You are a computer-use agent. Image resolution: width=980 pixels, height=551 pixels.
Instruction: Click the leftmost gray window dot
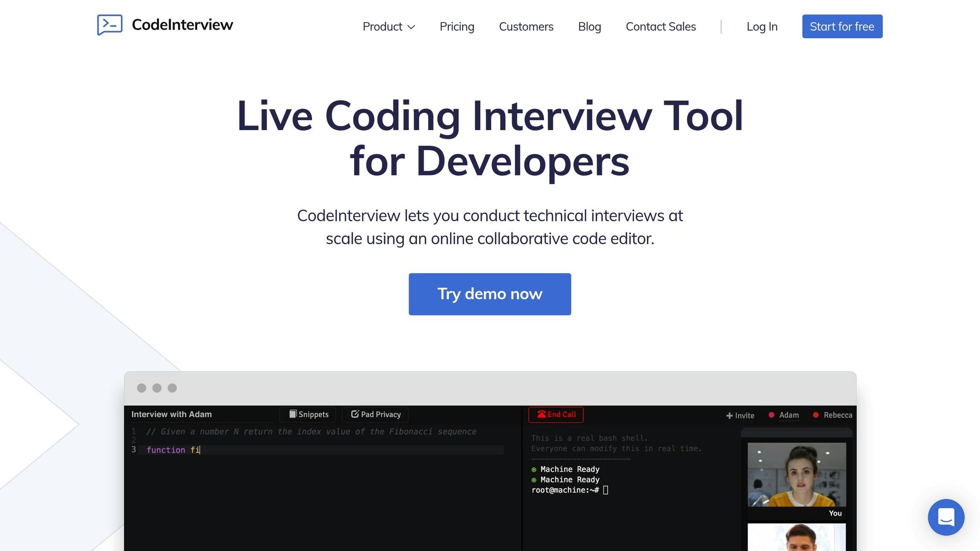(142, 388)
